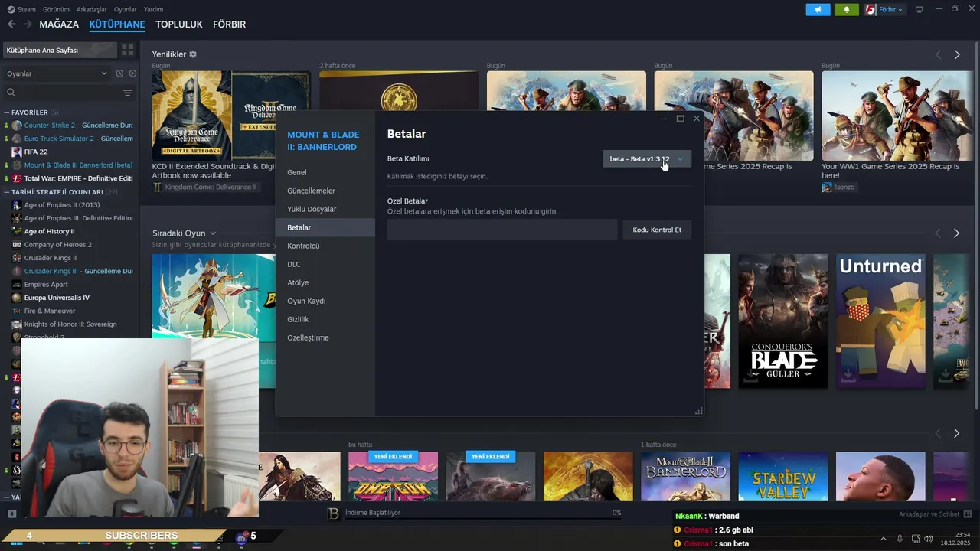Select DLC in properties sidebar
The height and width of the screenshot is (551, 980).
pos(325,264)
